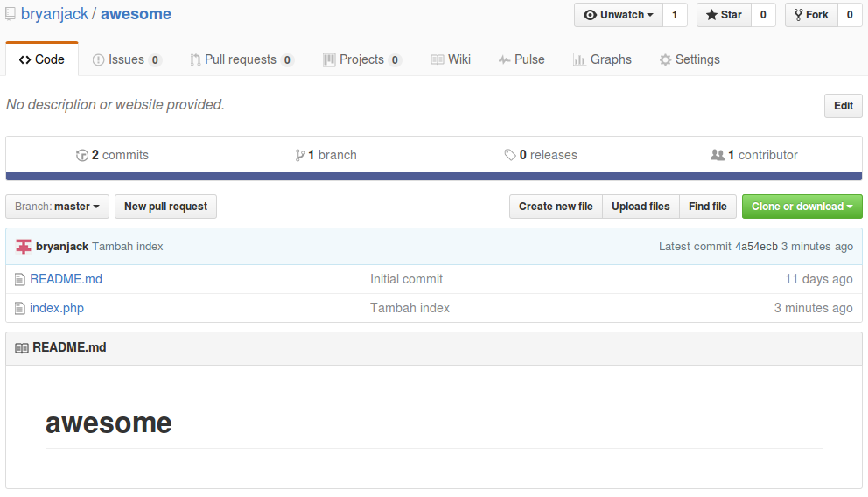Click the No description or website provided text
868x497 pixels.
click(x=115, y=105)
